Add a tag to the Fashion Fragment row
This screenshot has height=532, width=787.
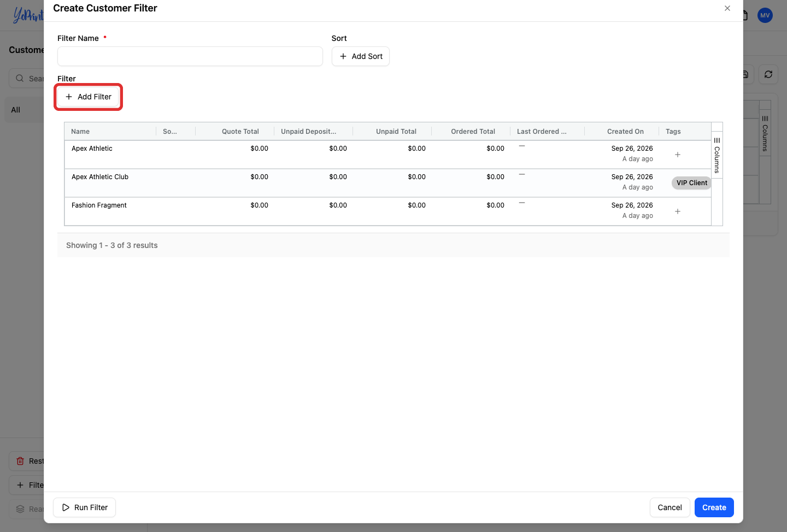(x=678, y=211)
